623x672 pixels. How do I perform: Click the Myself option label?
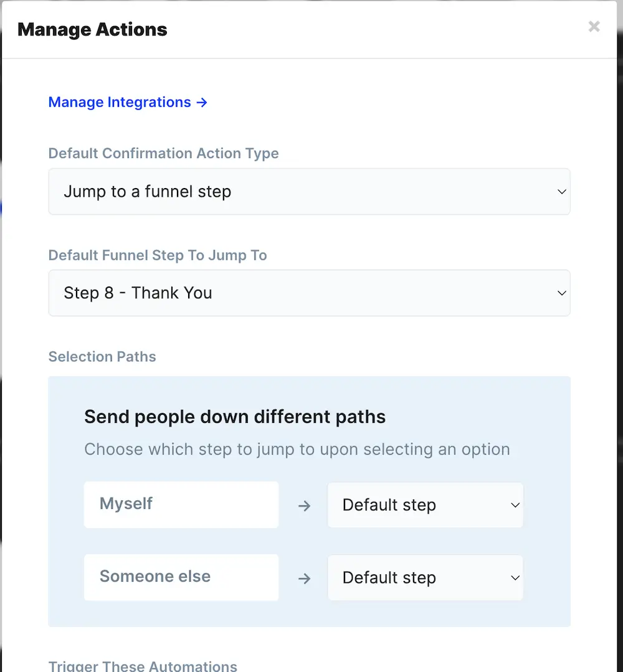pos(181,505)
